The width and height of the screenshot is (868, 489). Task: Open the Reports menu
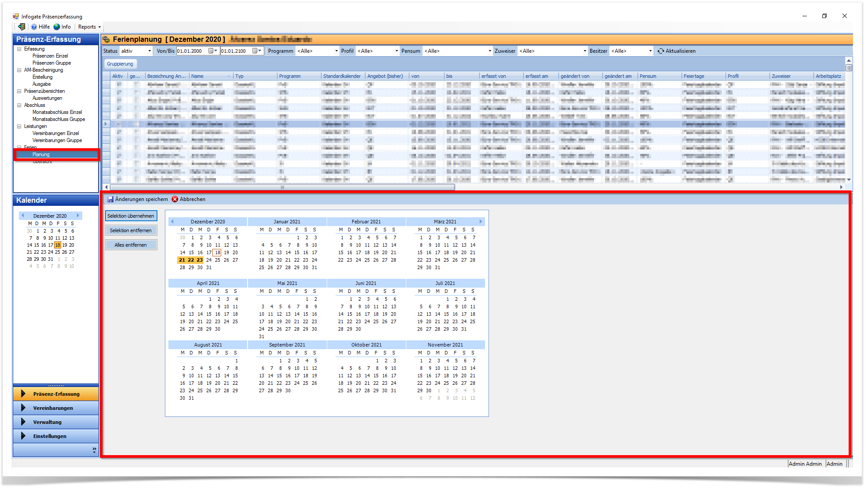(89, 27)
